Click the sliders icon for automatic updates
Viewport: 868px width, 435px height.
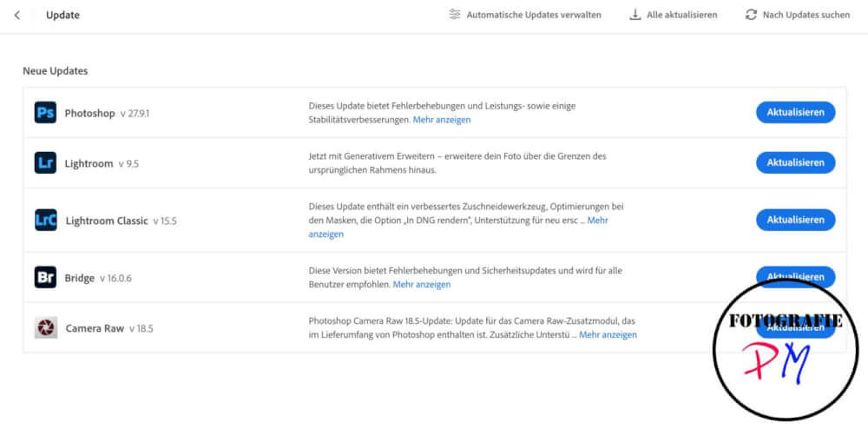[x=455, y=15]
